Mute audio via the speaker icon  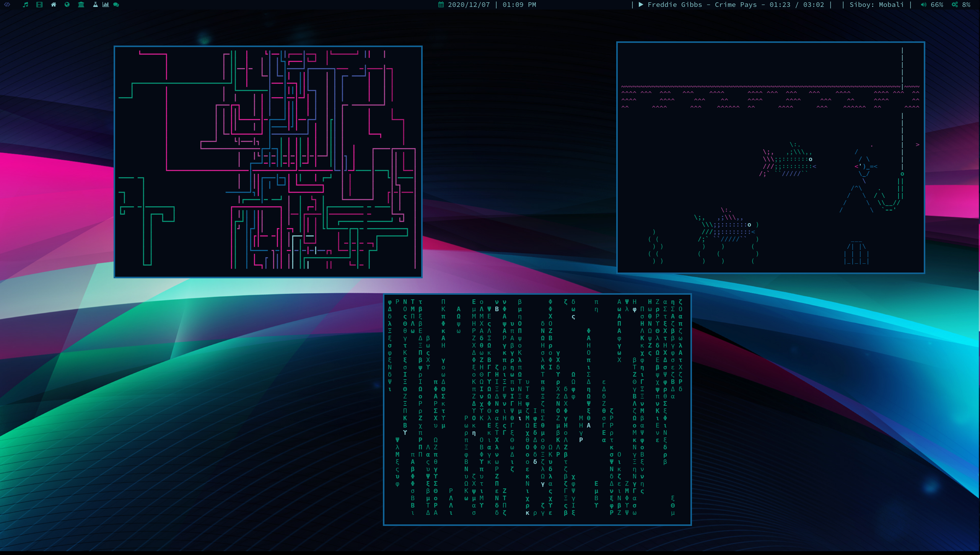[x=923, y=5]
